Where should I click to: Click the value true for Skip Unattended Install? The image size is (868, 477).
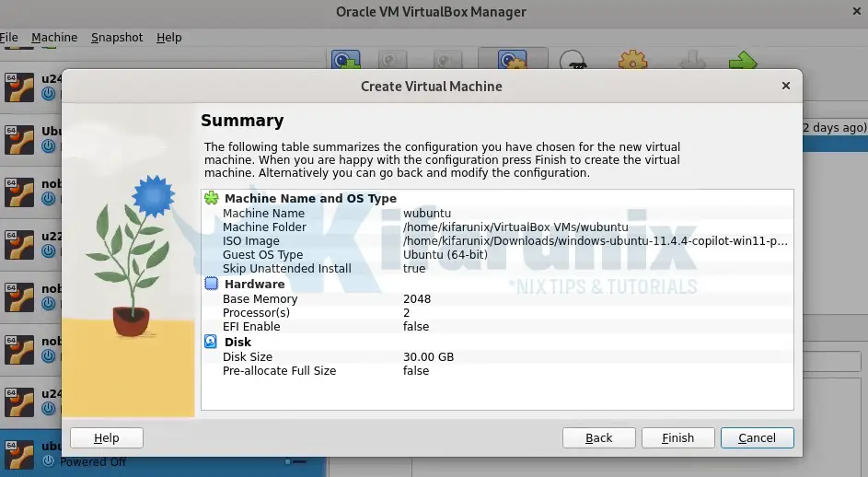(x=414, y=269)
